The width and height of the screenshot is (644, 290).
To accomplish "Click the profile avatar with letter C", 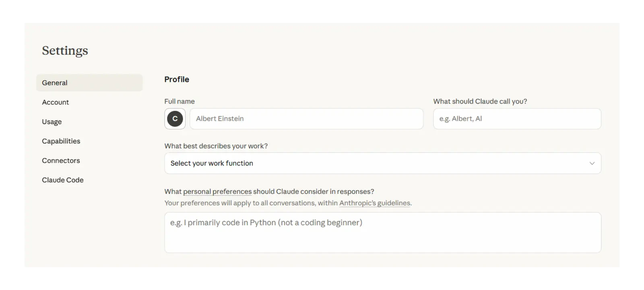I will (175, 119).
